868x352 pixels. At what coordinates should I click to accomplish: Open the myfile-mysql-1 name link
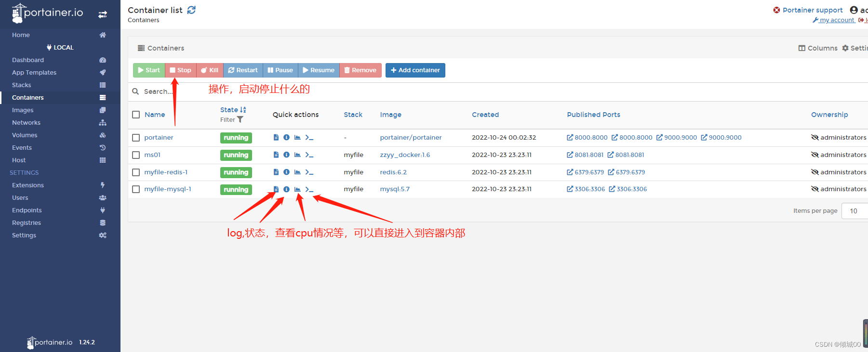[x=168, y=189]
